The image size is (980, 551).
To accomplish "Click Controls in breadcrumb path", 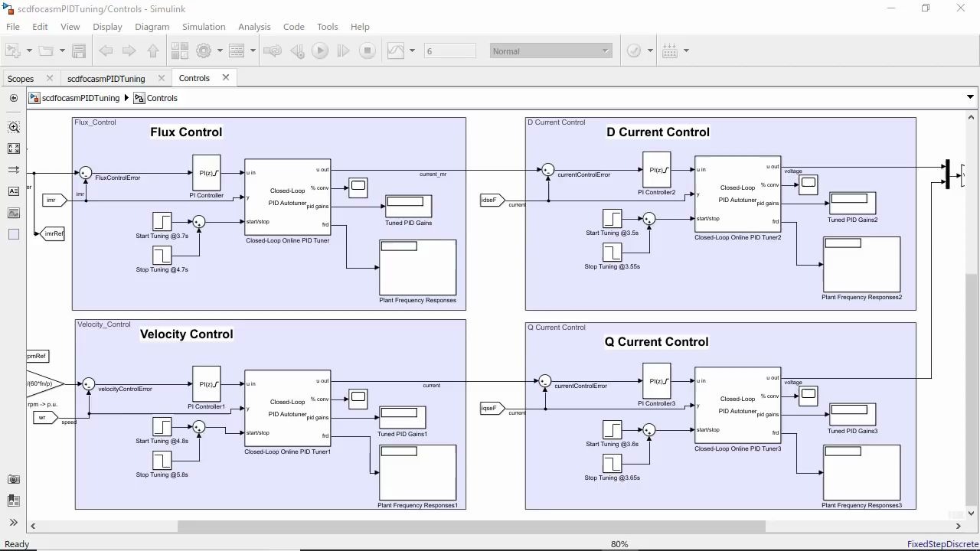I will 162,98.
